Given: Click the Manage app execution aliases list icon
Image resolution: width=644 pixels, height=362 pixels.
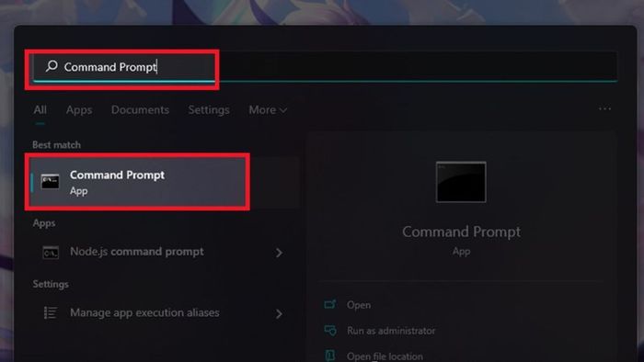Looking at the screenshot, I should pyautogui.click(x=51, y=312).
